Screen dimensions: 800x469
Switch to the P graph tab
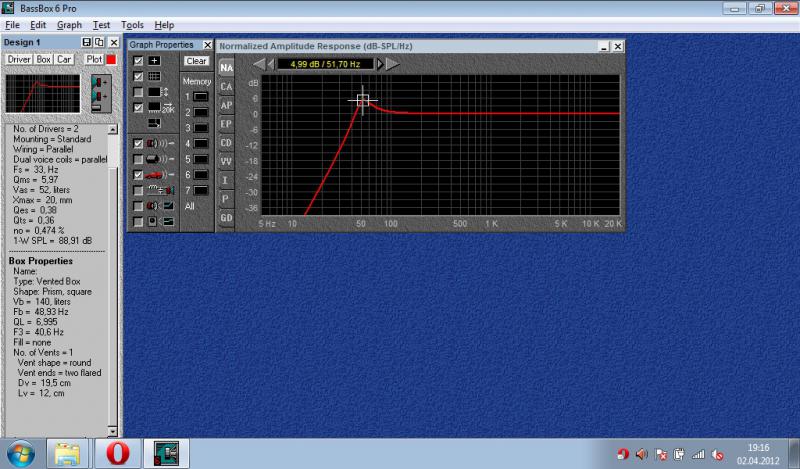pos(226,199)
